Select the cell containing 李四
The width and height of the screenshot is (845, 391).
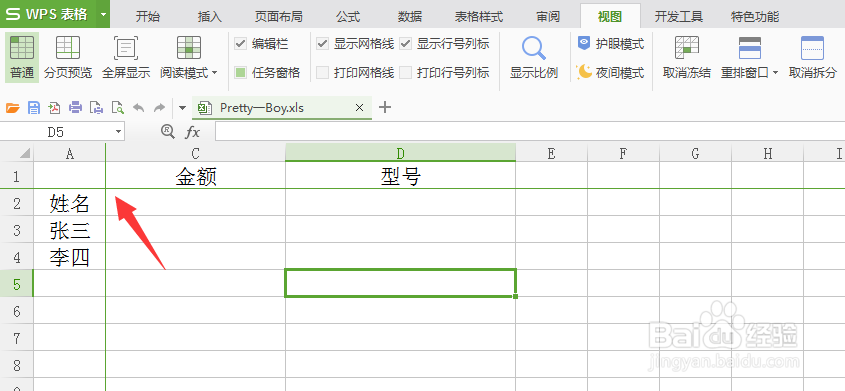click(70, 257)
